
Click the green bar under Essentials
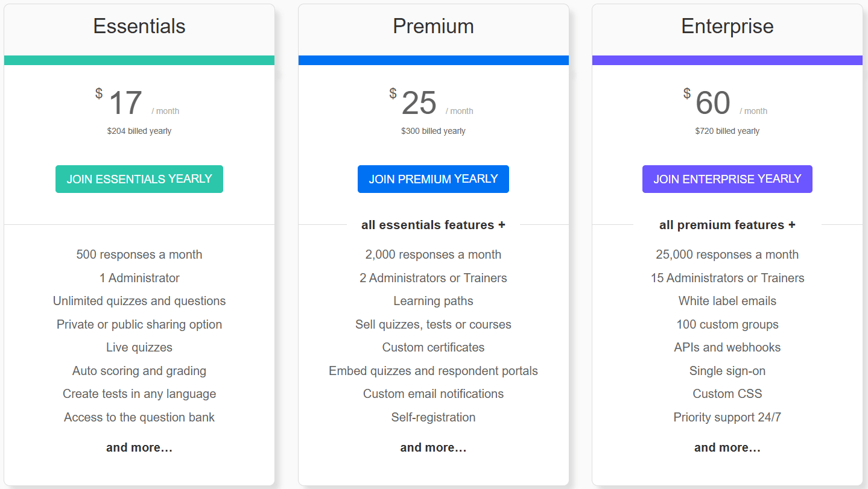[x=139, y=60]
